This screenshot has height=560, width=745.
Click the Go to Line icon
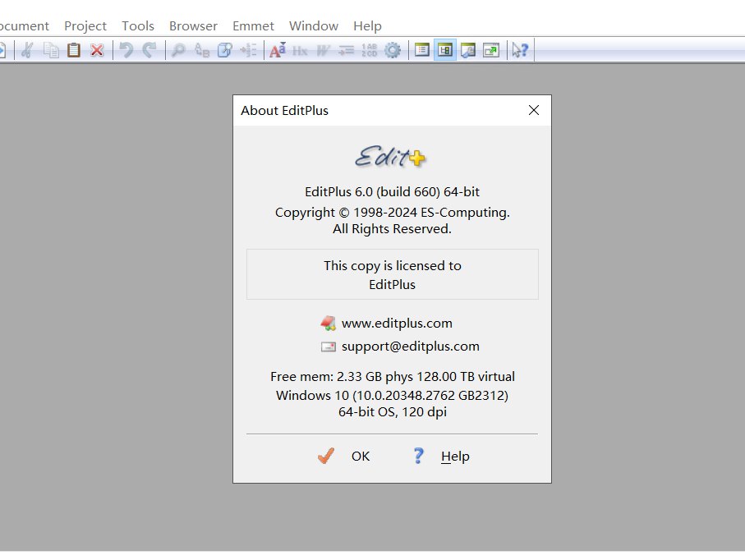tap(248, 50)
